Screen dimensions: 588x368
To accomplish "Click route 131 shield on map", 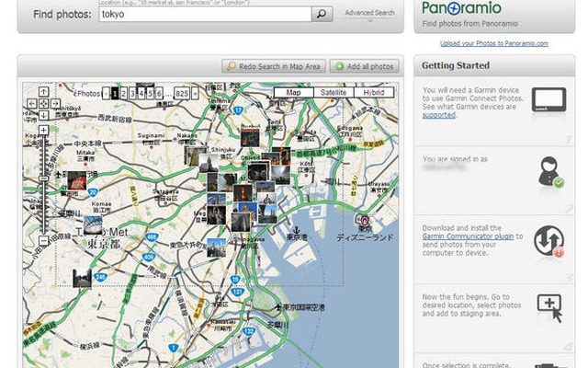I will (x=238, y=293).
